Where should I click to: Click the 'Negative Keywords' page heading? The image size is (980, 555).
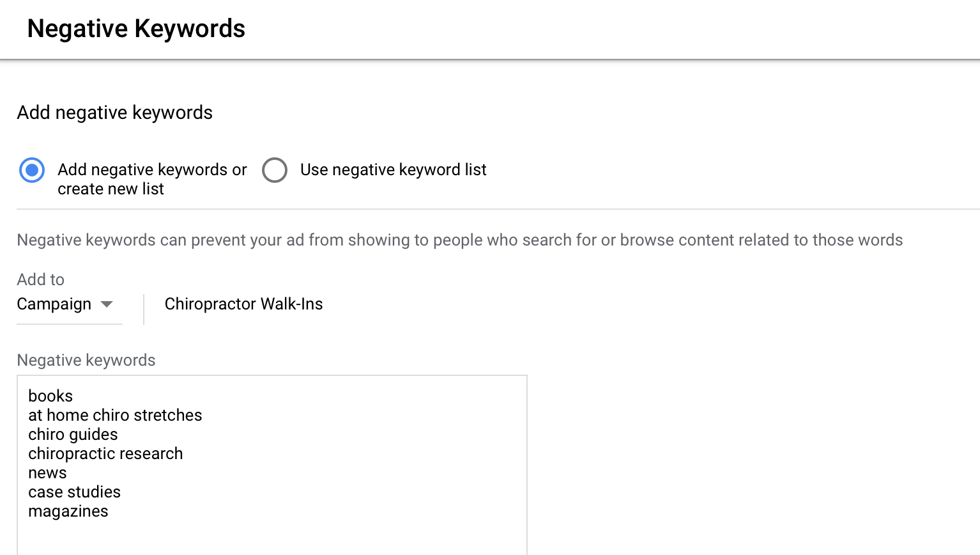coord(135,28)
